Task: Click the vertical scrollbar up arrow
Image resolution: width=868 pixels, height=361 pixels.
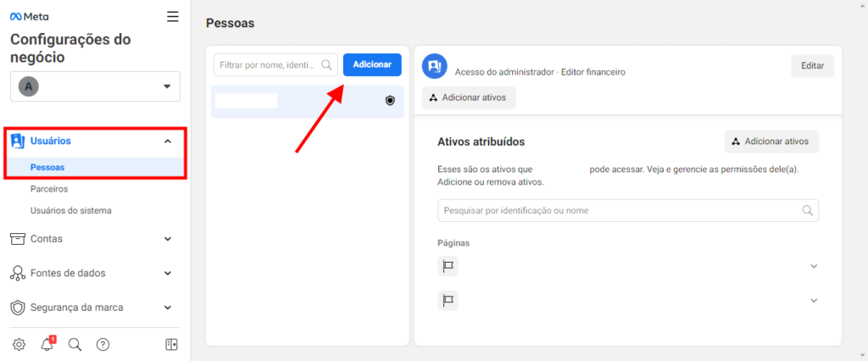Action: click(862, 4)
